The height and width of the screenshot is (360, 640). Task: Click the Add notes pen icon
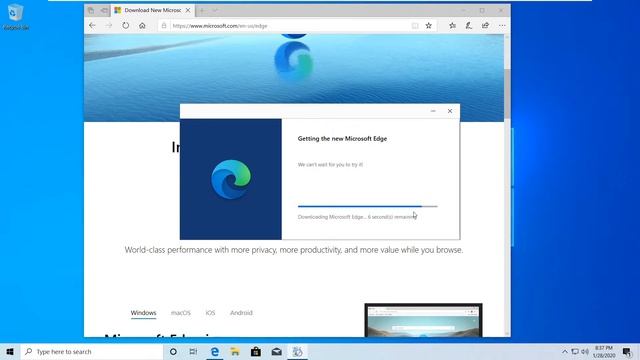pyautogui.click(x=469, y=26)
